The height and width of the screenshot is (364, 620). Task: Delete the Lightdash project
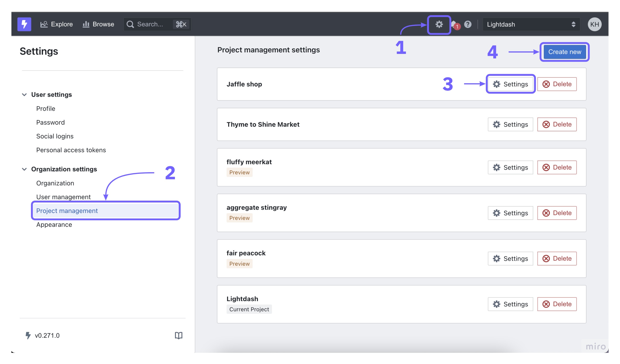pyautogui.click(x=557, y=304)
